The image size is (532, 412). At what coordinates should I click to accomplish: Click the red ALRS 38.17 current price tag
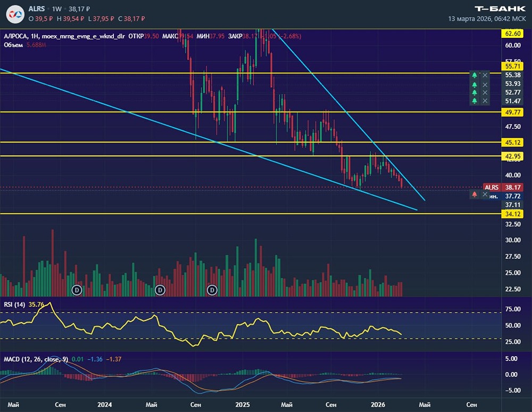tap(503, 187)
